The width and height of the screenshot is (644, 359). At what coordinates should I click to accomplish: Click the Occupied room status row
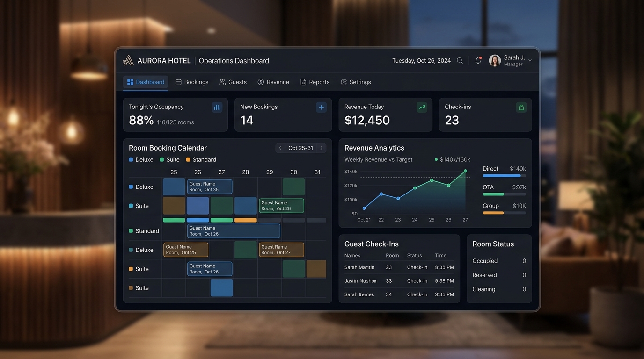click(x=499, y=261)
